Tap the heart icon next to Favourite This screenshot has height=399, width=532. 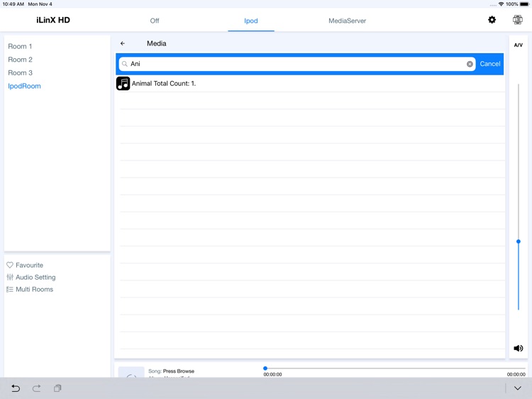tap(10, 265)
